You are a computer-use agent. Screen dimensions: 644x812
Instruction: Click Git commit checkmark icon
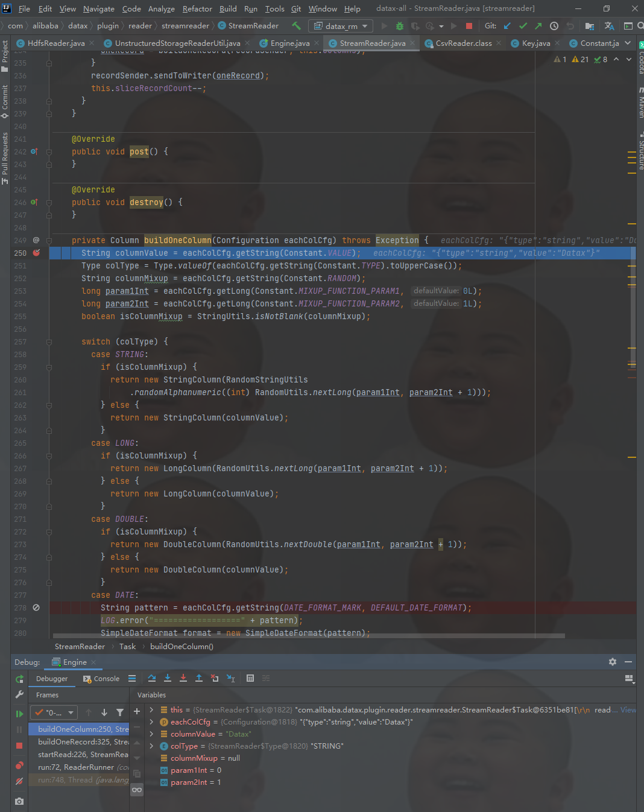pyautogui.click(x=523, y=26)
